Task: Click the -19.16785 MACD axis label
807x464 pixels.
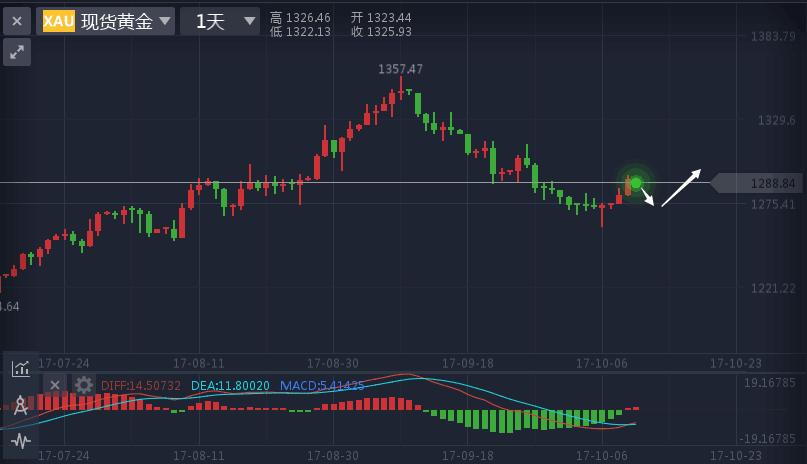Action: point(767,439)
